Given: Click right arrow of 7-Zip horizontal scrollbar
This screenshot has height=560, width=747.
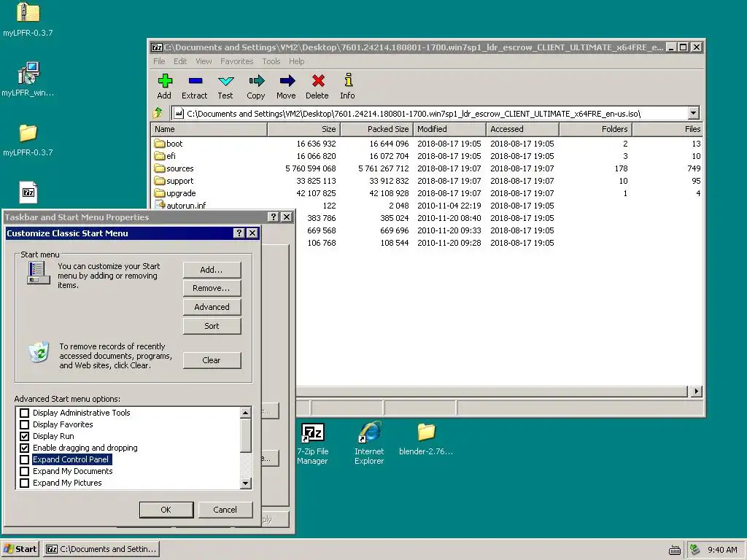Looking at the screenshot, I should click(697, 392).
